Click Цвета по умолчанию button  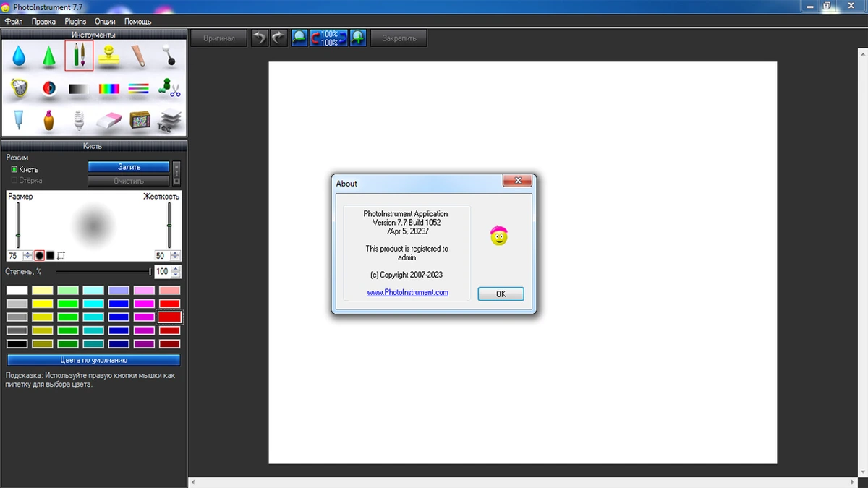click(93, 360)
